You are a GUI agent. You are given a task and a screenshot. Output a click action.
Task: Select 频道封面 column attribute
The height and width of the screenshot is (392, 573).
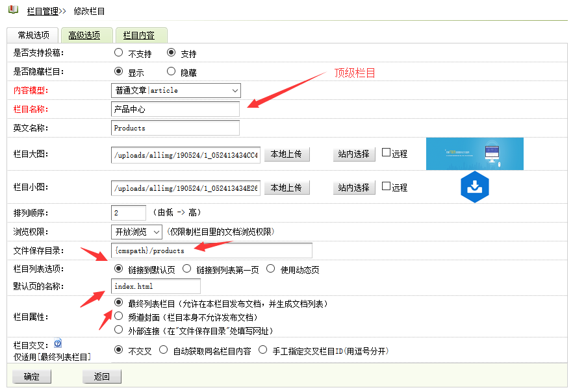120,316
